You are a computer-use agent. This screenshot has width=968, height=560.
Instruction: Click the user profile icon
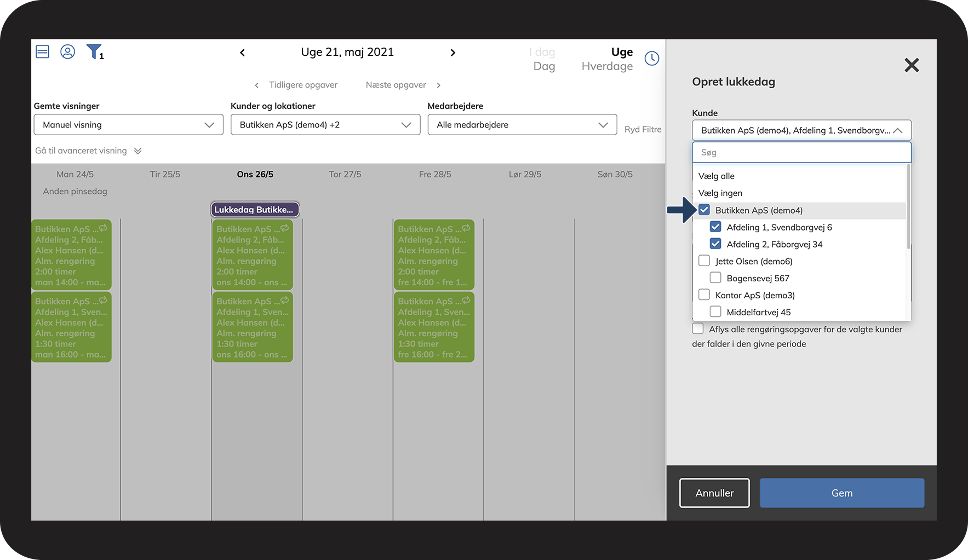[x=67, y=52]
